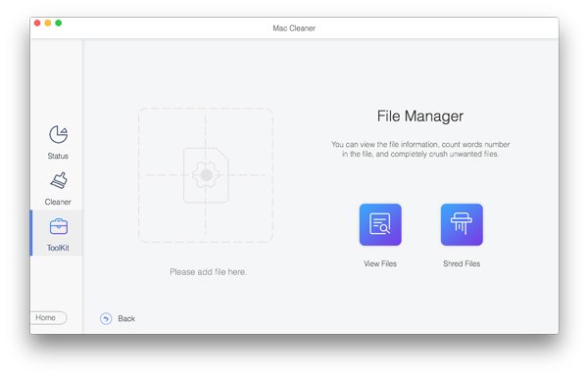
Task: Click the Cleaner sidebar label
Action: click(58, 202)
